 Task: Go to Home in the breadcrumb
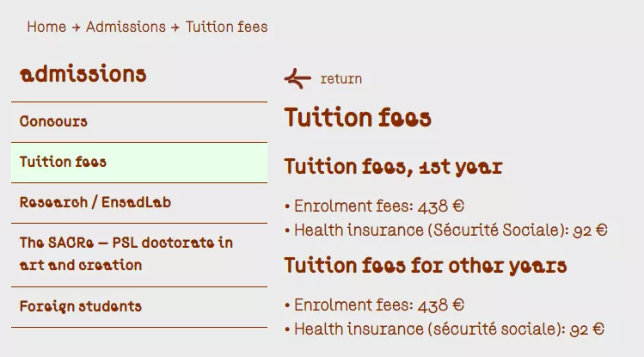click(46, 27)
